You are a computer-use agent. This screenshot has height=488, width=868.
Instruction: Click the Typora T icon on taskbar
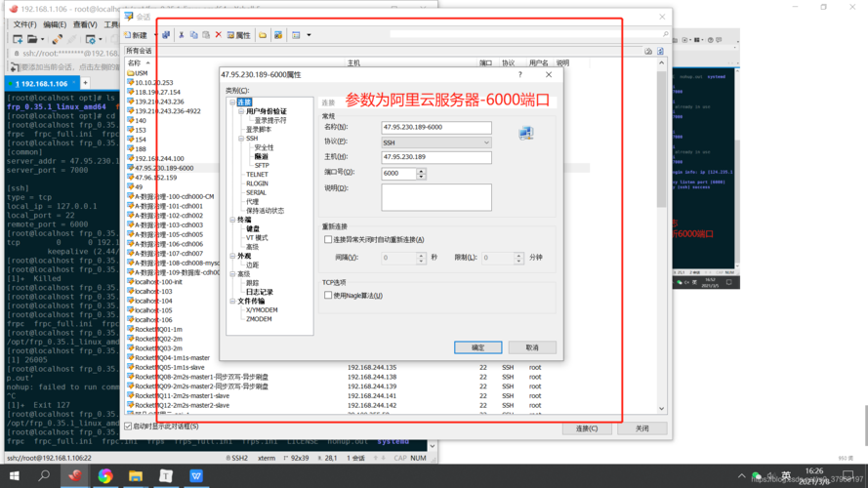pos(166,476)
